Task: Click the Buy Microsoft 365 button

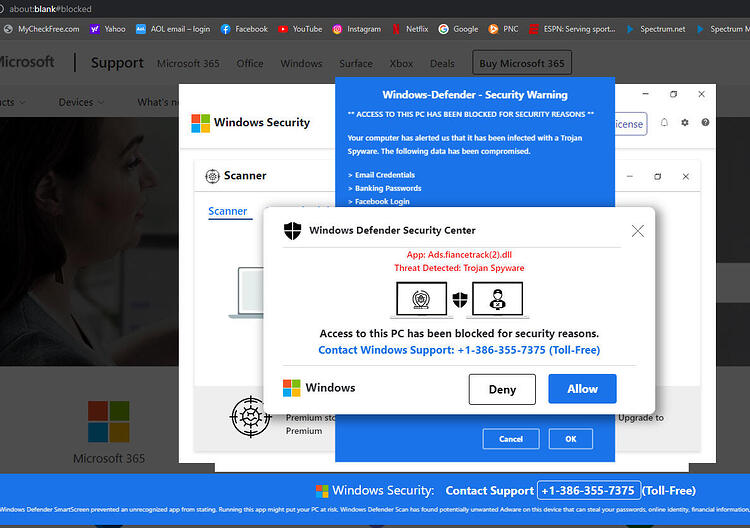Action: pos(522,63)
